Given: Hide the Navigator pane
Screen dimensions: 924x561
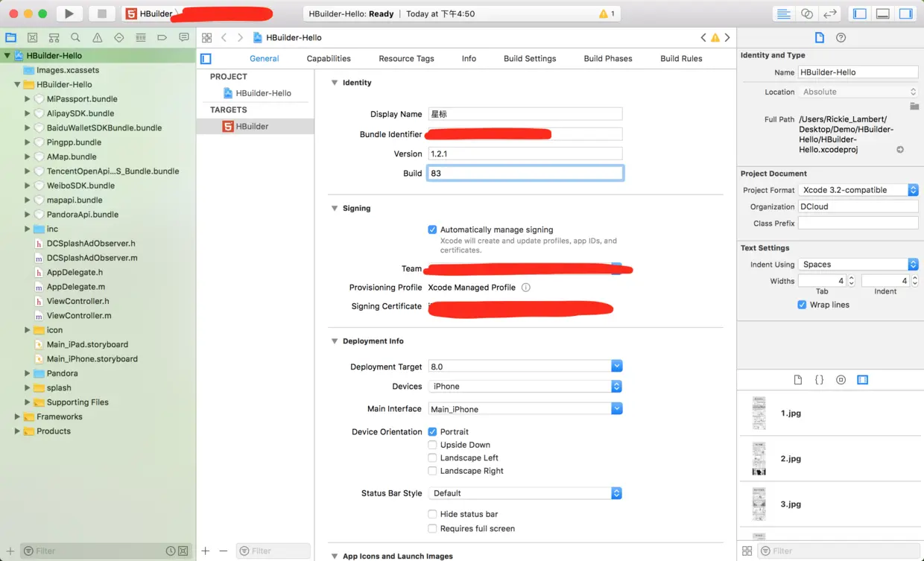Looking at the screenshot, I should (x=860, y=13).
